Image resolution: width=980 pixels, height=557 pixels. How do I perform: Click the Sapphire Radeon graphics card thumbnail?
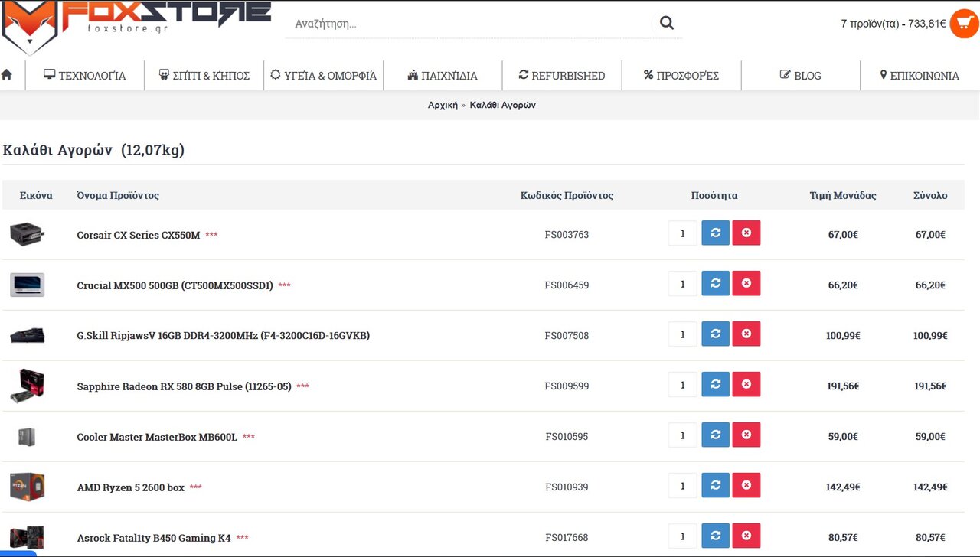28,386
